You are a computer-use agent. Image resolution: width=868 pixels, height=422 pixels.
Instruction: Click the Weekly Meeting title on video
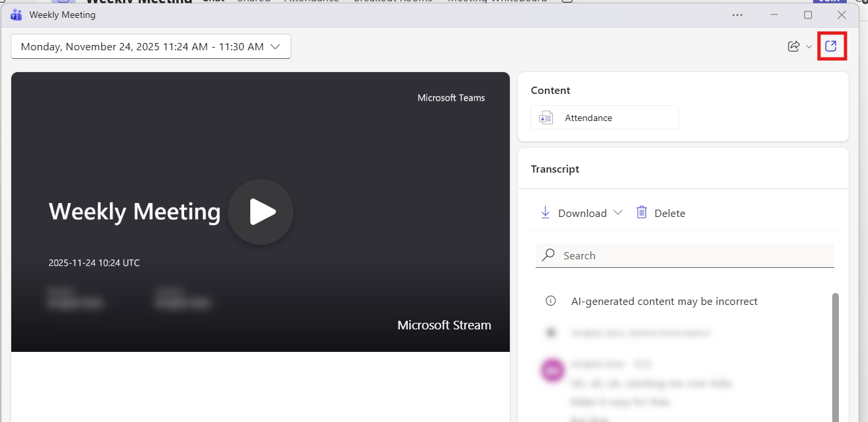click(134, 212)
